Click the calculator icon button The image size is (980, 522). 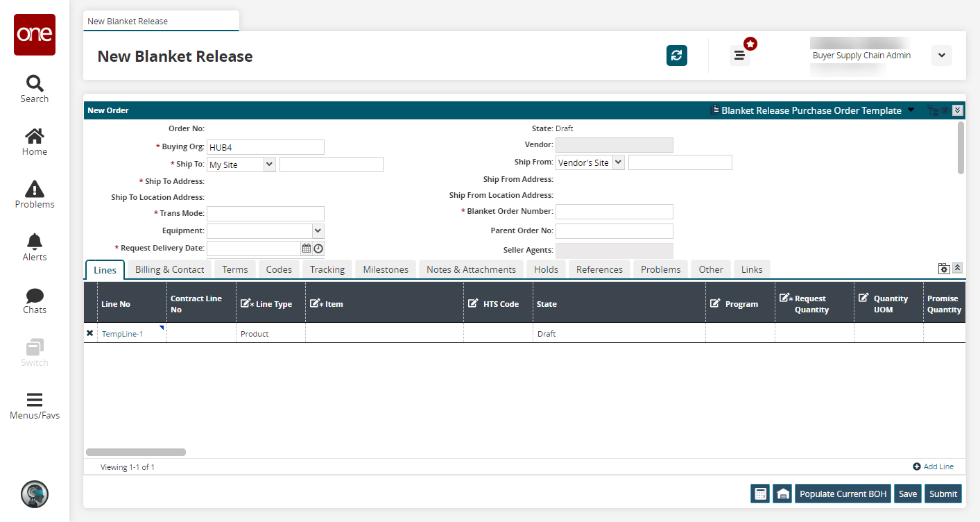(760, 494)
